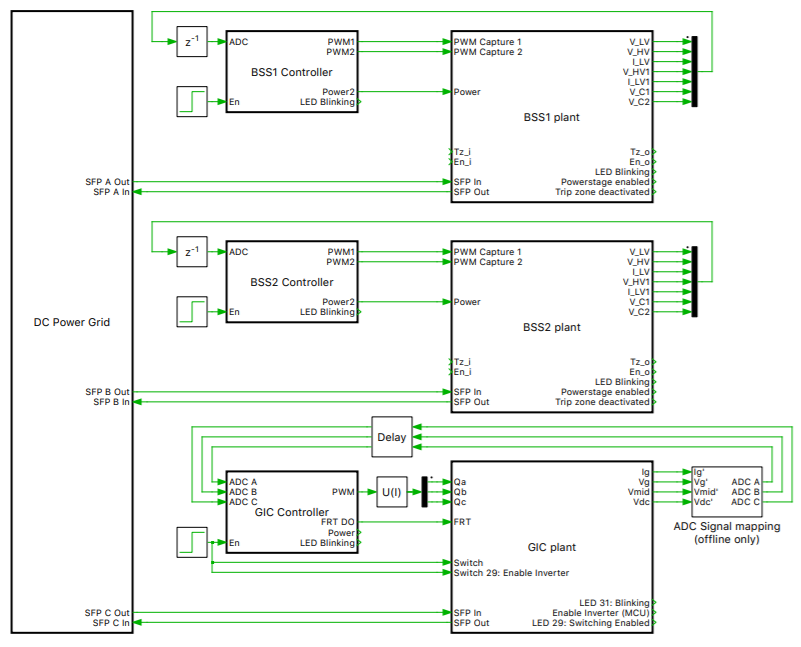Screen dimensions: 801x647
Task: Select the Delay block above GIC Controller
Action: pyautogui.click(x=391, y=437)
